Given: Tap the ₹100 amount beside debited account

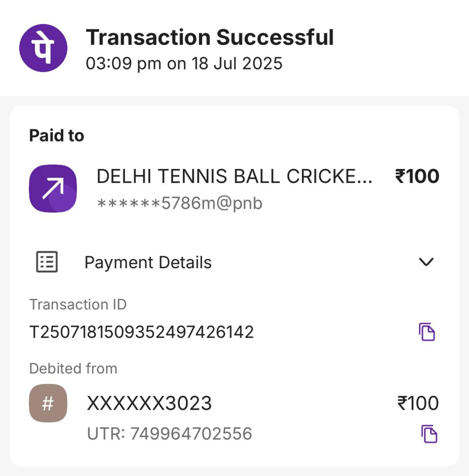Looking at the screenshot, I should pos(418,403).
